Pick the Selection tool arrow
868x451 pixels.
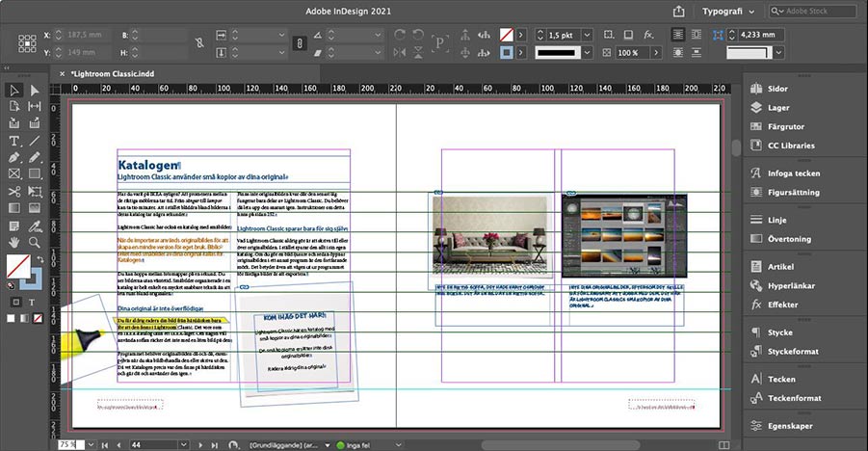[x=14, y=91]
